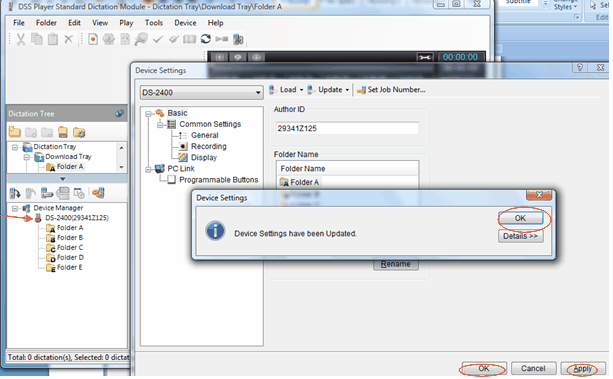
Task: Select Recording in settings tree
Action: (x=209, y=146)
